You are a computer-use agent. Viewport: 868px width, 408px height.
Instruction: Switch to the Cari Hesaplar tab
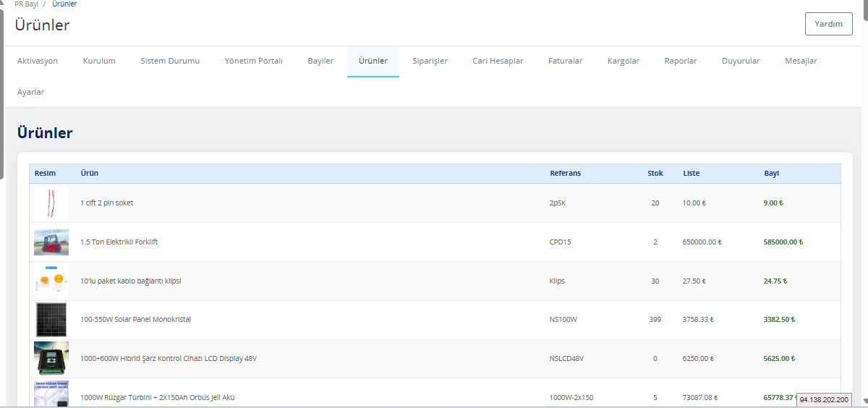pyautogui.click(x=498, y=61)
